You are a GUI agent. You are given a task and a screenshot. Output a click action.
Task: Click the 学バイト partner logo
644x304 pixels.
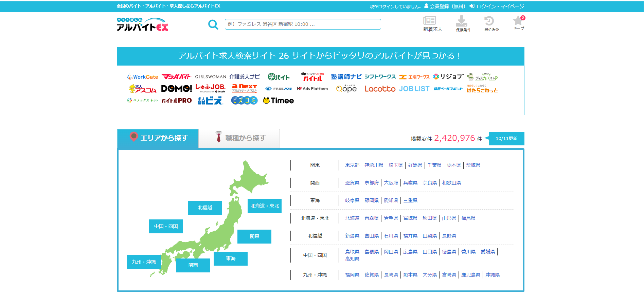(279, 77)
